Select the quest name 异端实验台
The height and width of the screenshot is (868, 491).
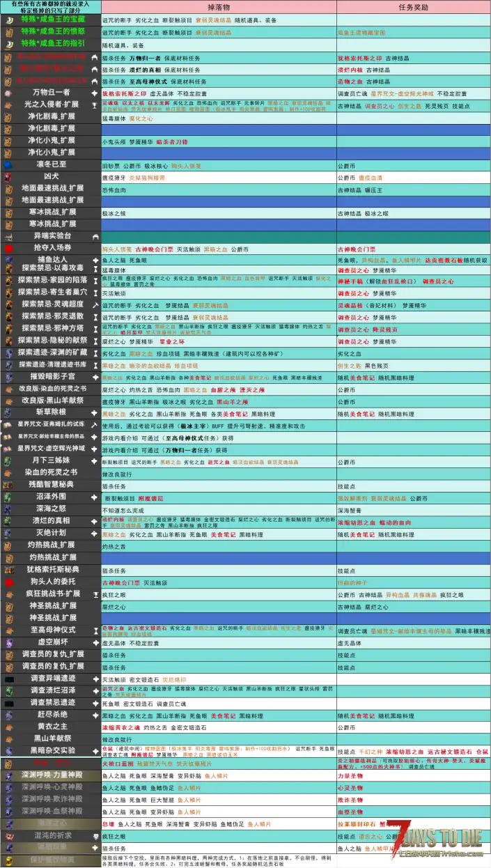51,236
